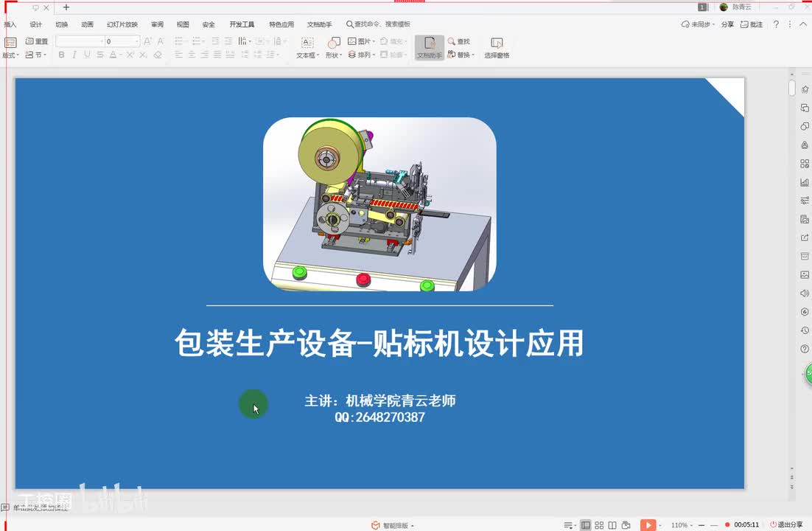Center align text in the ribbon
The image size is (812, 531).
click(x=192, y=55)
